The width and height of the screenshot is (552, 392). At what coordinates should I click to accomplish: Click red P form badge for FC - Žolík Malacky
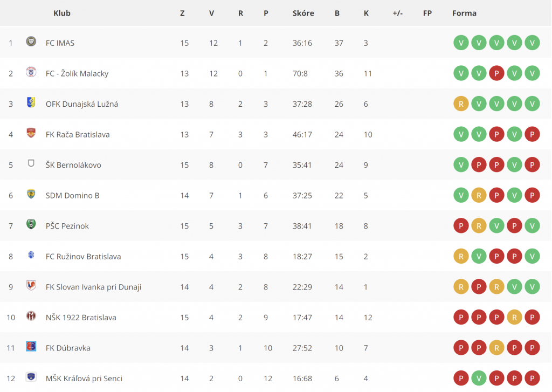click(496, 73)
